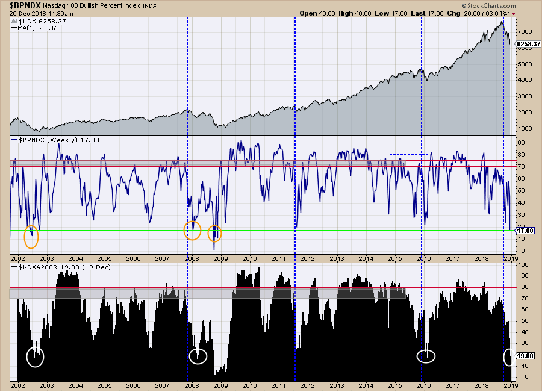Click year 2016 on the BPNDX panel time axis
Image resolution: width=542 pixels, height=392 pixels.
click(x=423, y=258)
